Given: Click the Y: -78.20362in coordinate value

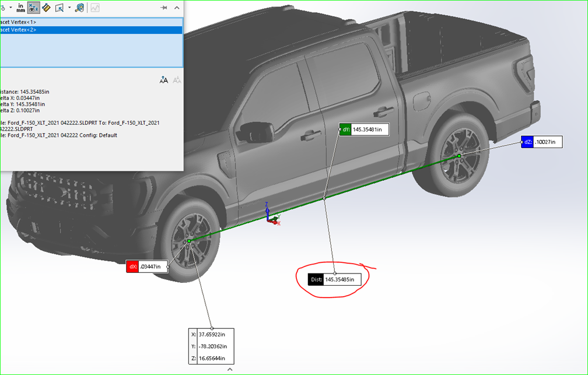Looking at the screenshot, I should pos(212,346).
